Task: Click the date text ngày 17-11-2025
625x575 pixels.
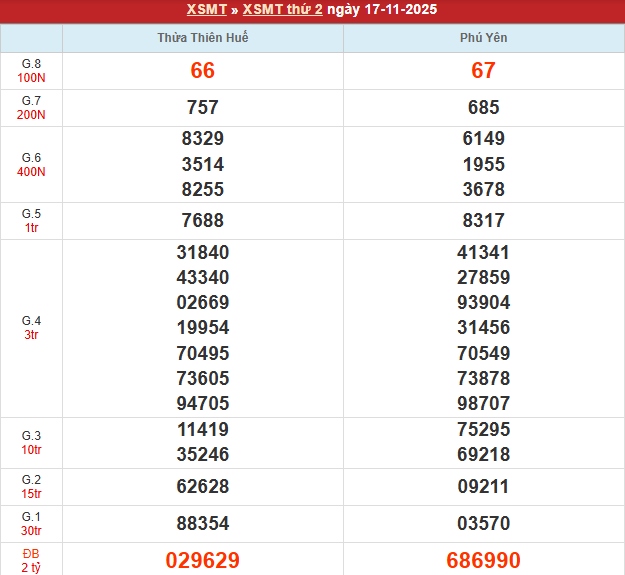Action: pos(382,10)
